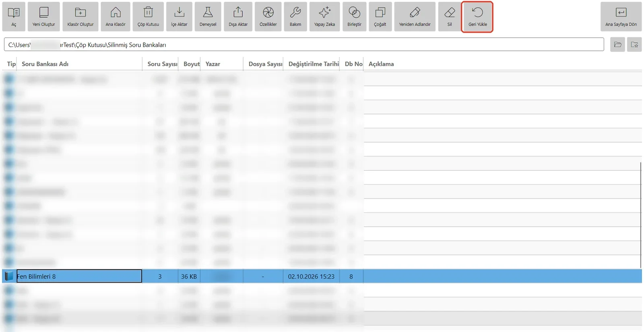Screen dimensions: 644x332
Task: Return home via Ana Sayfaya Dön
Action: (621, 16)
